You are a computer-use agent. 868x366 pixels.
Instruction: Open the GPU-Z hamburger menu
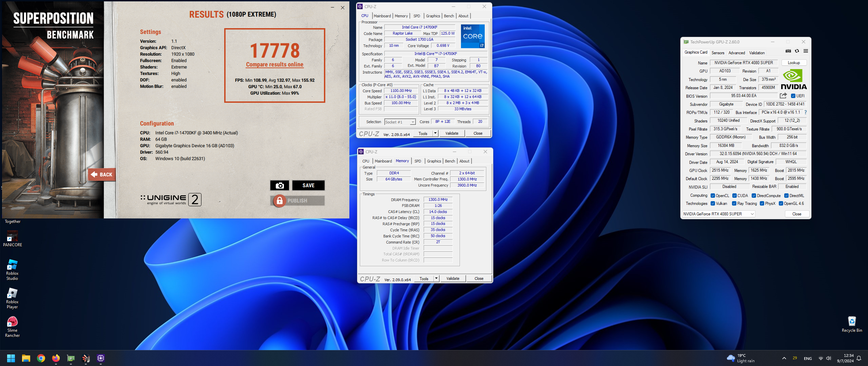tap(806, 51)
